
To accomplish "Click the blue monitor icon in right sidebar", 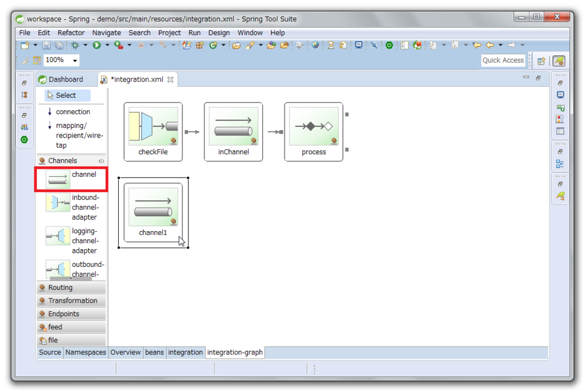I will point(560,95).
